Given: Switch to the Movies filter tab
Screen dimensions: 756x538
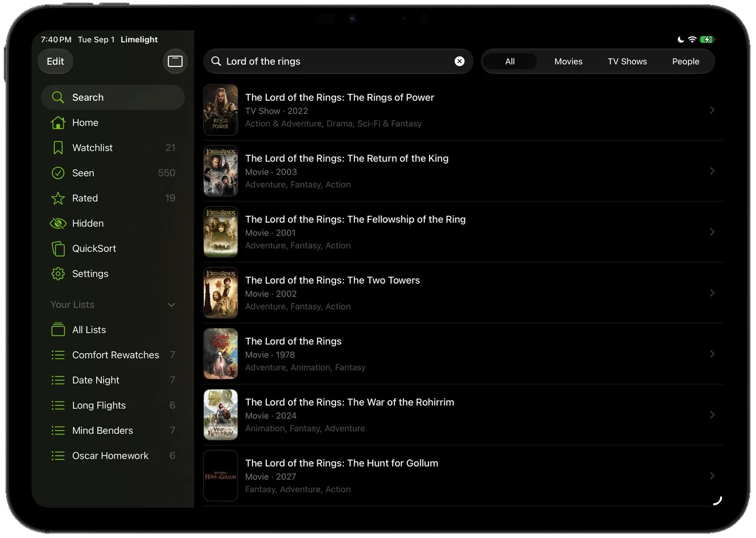Looking at the screenshot, I should [x=568, y=61].
